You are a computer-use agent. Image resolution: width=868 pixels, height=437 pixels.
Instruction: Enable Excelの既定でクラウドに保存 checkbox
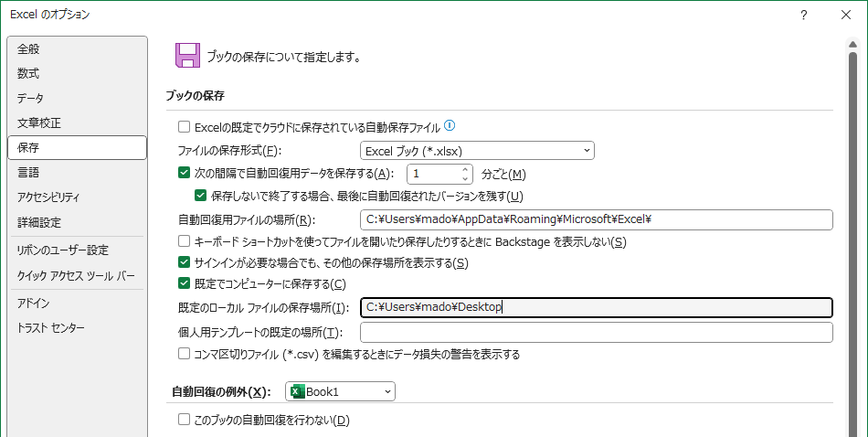pyautogui.click(x=184, y=127)
